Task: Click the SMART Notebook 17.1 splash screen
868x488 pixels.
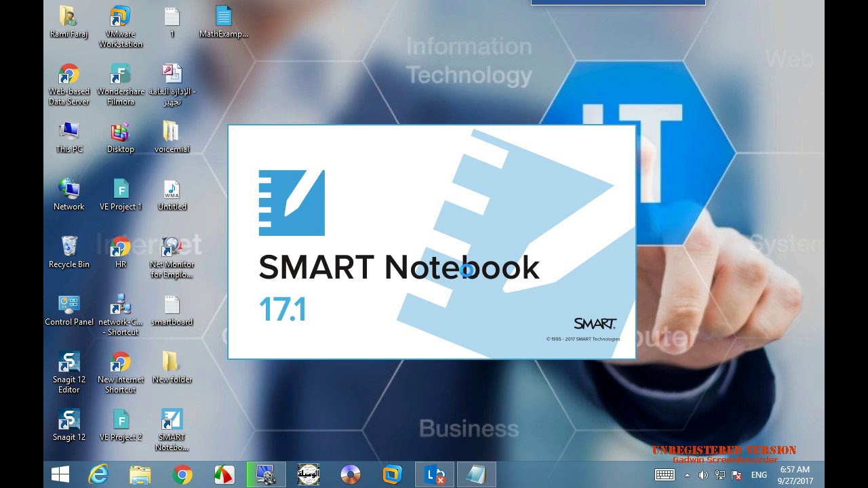Action: point(432,242)
